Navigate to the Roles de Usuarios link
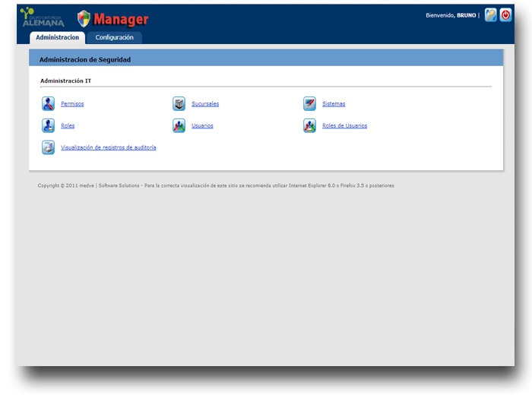 (x=344, y=126)
